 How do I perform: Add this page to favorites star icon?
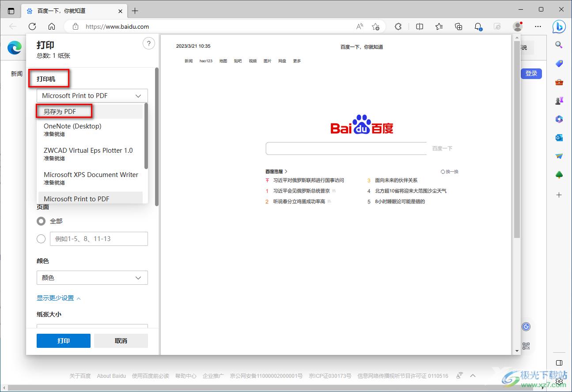(x=375, y=26)
